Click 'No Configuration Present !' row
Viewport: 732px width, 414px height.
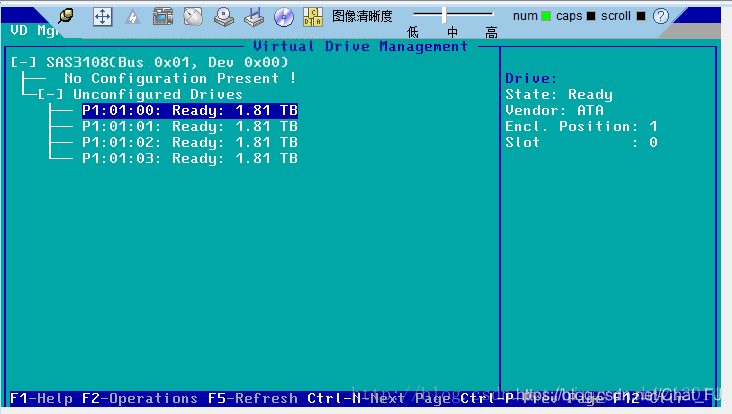(180, 78)
